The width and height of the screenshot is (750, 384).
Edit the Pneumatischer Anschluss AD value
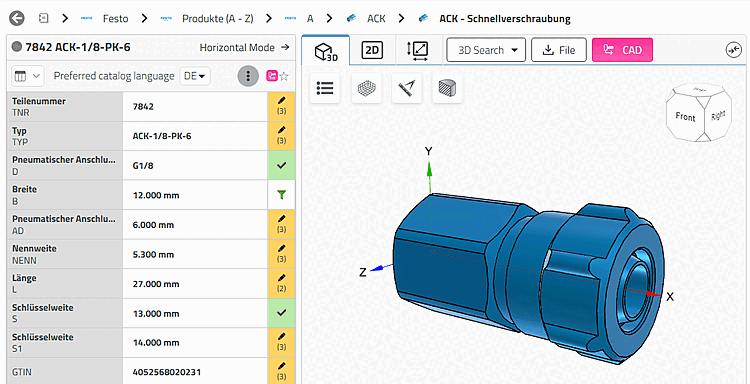coord(281,225)
